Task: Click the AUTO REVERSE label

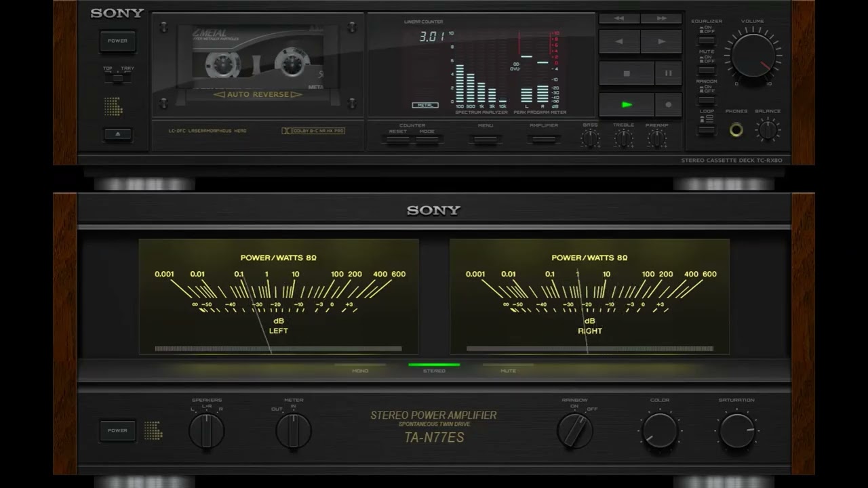Action: click(258, 94)
